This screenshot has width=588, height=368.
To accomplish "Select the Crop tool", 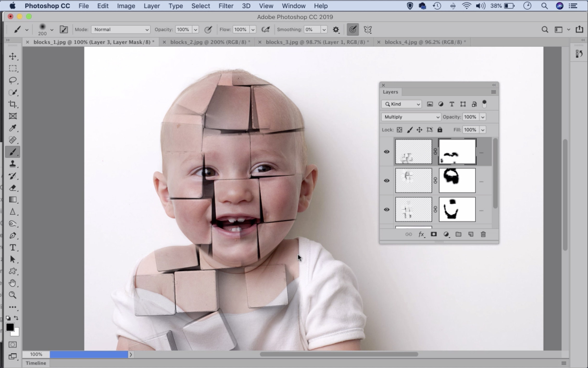I will click(x=12, y=104).
